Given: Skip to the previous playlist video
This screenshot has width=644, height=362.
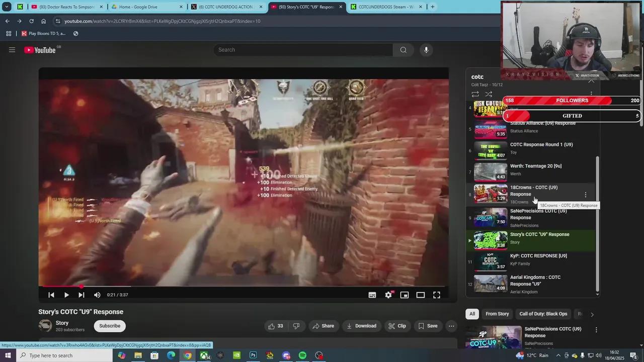Looking at the screenshot, I should point(51,295).
